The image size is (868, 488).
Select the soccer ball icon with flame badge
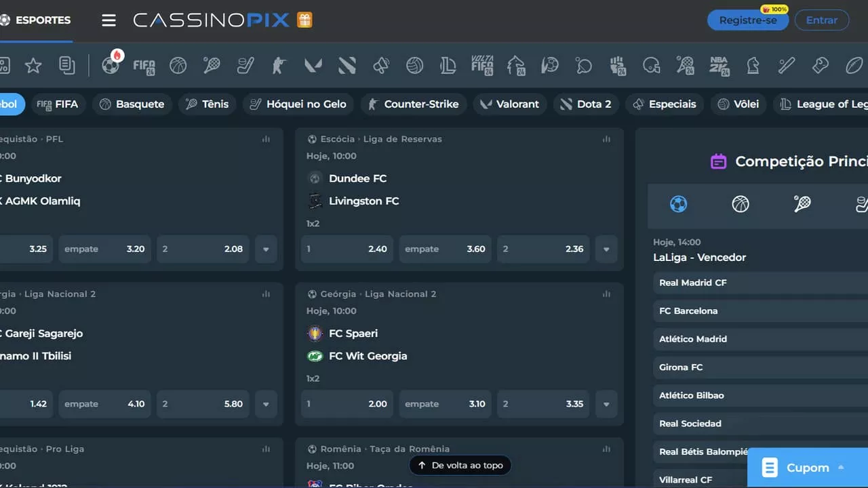[111, 65]
